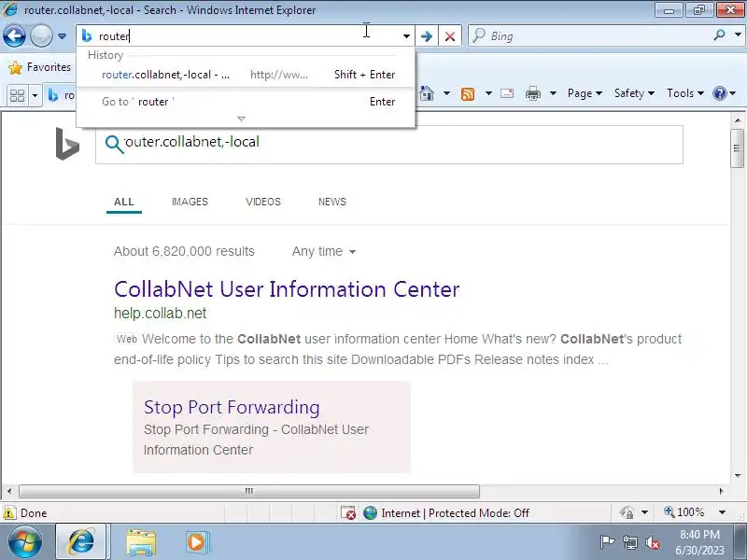The image size is (747, 560).
Task: Click the magnifier icon in Bing search field
Action: [x=114, y=144]
